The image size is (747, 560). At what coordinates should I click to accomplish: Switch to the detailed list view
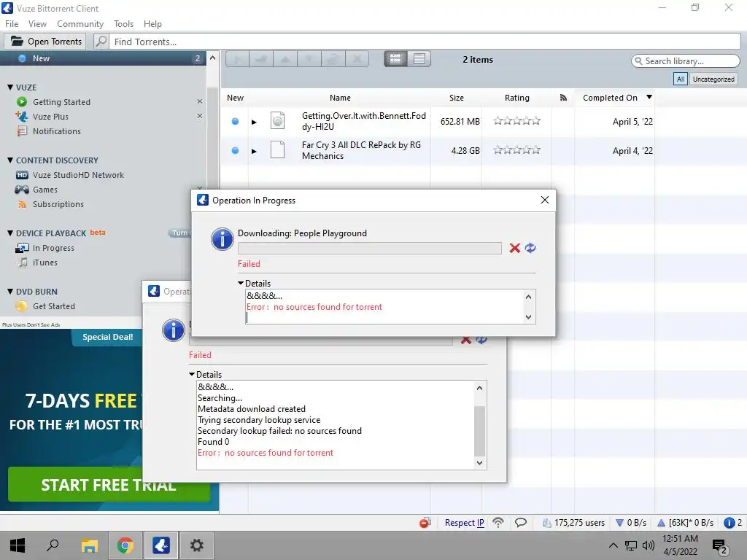[x=419, y=58]
